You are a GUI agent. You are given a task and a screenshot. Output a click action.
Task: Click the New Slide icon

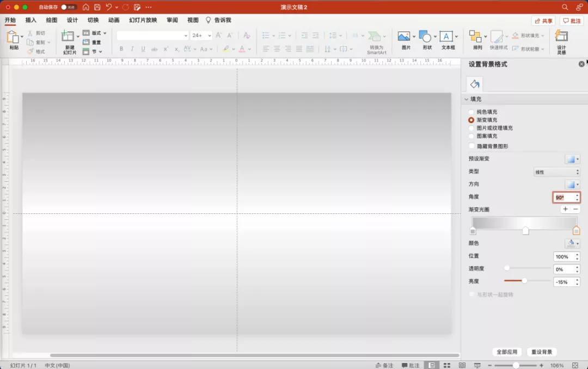tap(68, 36)
